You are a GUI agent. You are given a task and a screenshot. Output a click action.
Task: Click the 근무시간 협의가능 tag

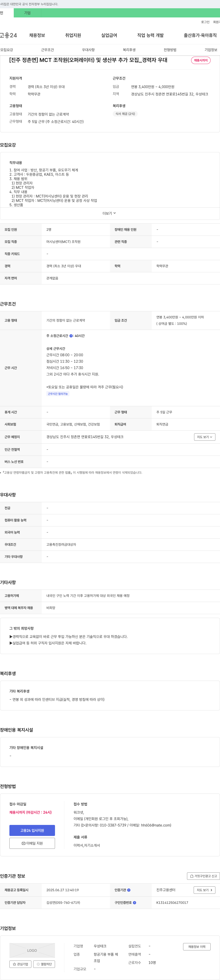[58, 394]
